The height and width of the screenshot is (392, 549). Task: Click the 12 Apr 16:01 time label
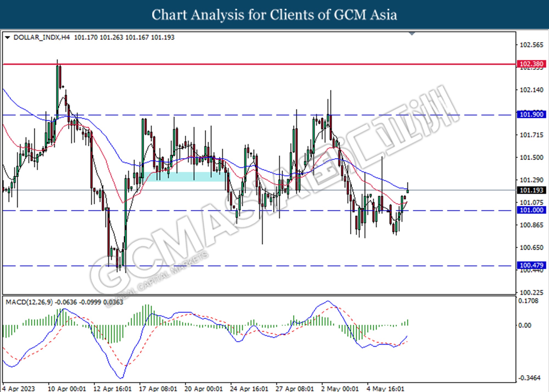tap(112, 388)
